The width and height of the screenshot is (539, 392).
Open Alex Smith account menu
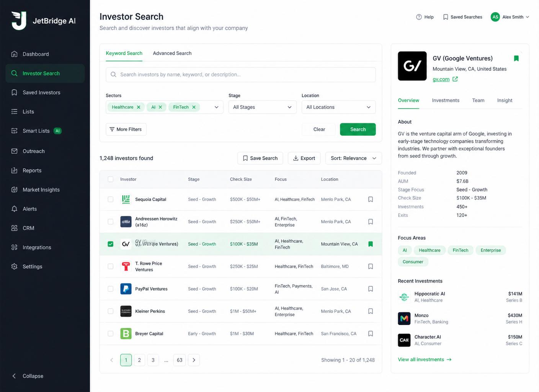(510, 17)
